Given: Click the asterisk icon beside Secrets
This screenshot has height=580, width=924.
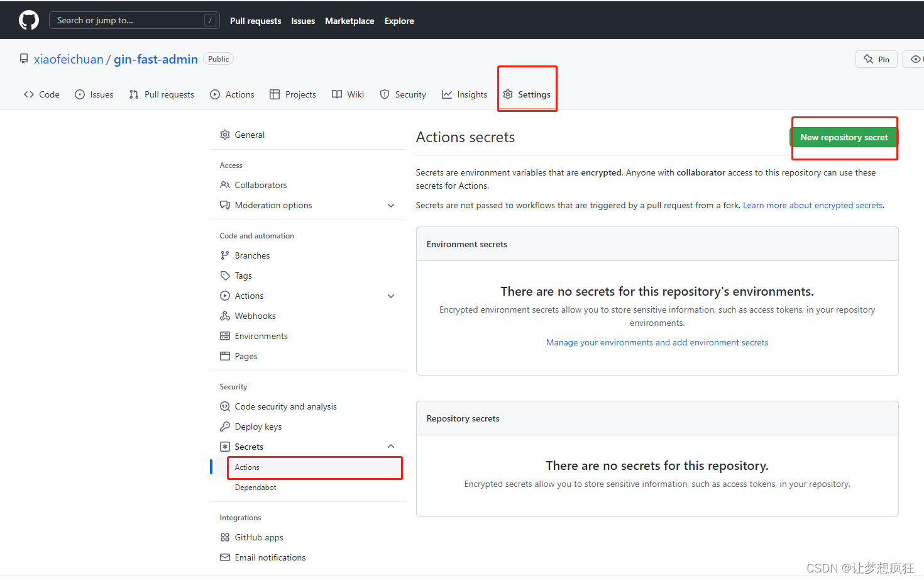Looking at the screenshot, I should coord(225,447).
